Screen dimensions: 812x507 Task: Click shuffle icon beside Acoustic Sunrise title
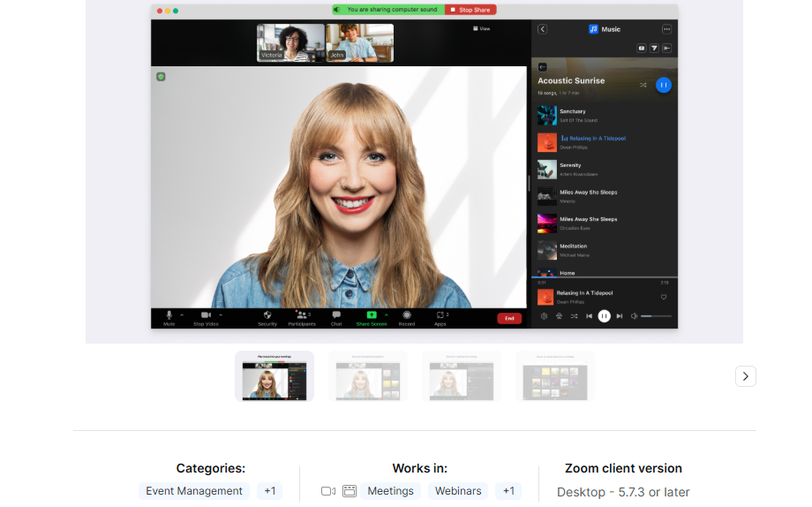click(643, 85)
